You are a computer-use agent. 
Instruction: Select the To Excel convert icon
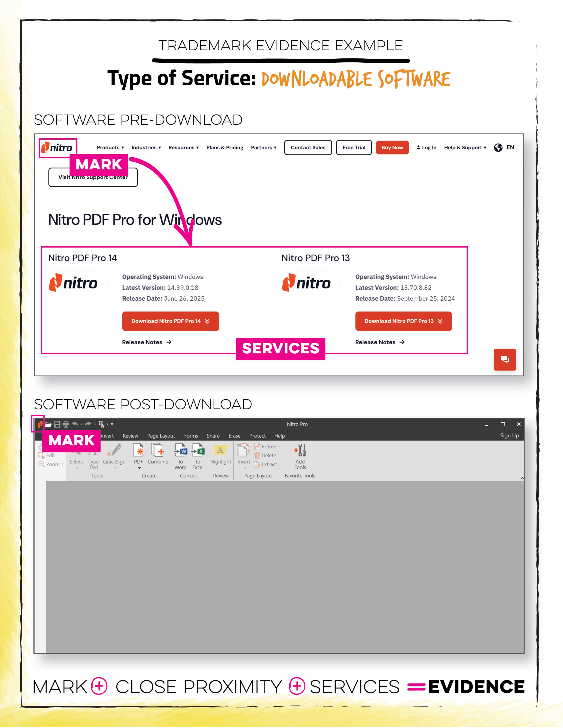[198, 450]
